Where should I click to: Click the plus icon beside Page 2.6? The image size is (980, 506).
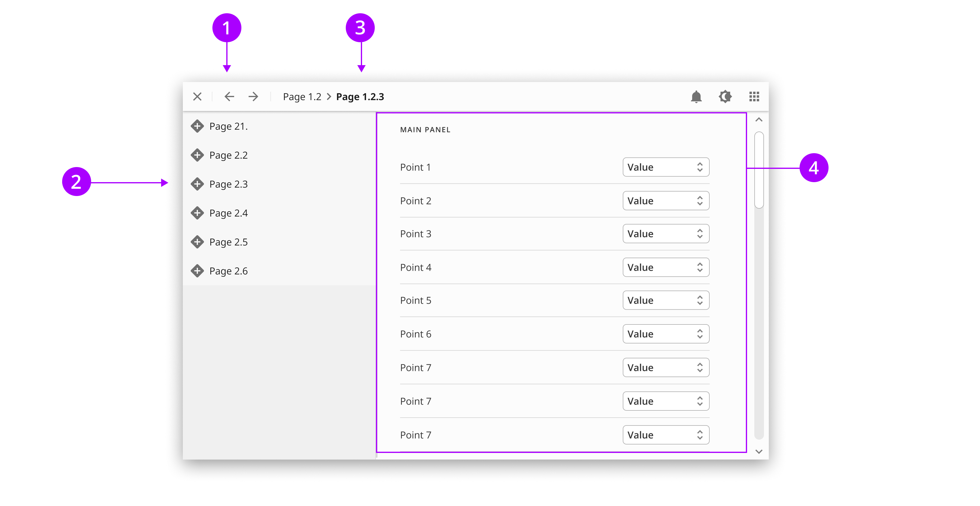[x=197, y=271]
